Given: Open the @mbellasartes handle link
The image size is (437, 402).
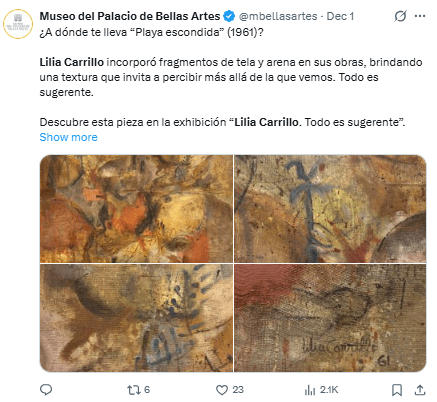Looking at the screenshot, I should pos(278,16).
